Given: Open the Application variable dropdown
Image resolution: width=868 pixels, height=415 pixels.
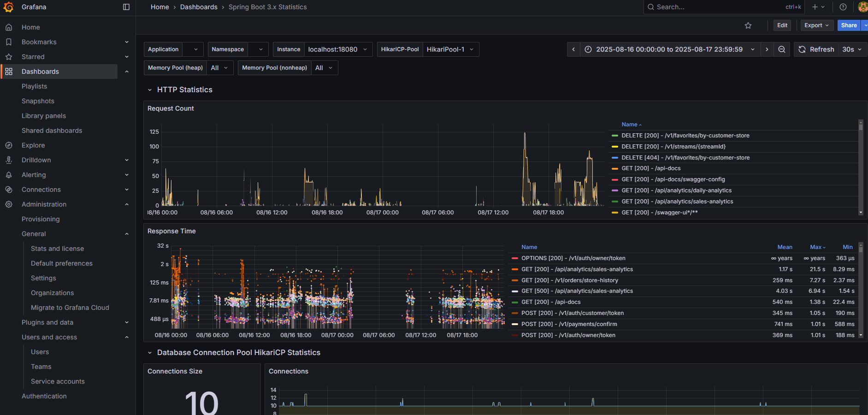Looking at the screenshot, I should coord(193,49).
